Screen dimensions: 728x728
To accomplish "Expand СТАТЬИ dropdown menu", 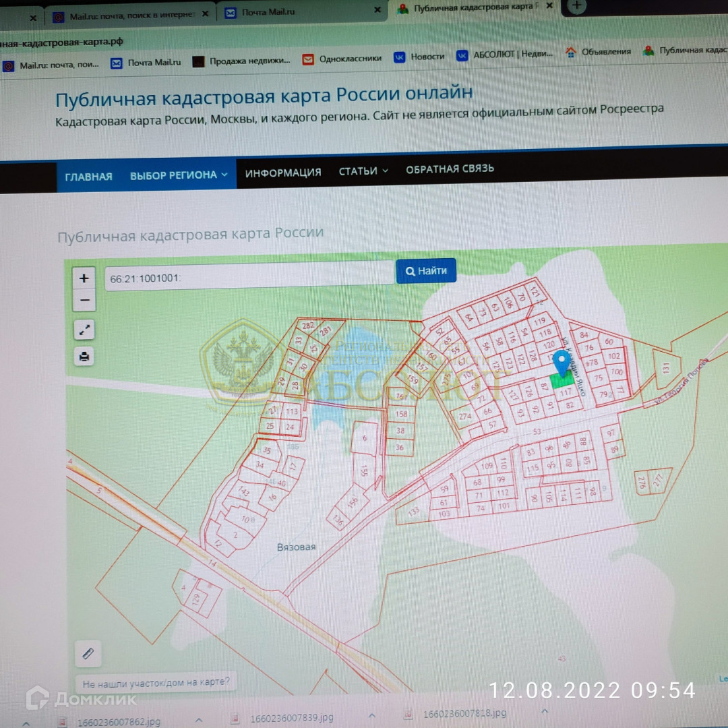I will click(363, 171).
